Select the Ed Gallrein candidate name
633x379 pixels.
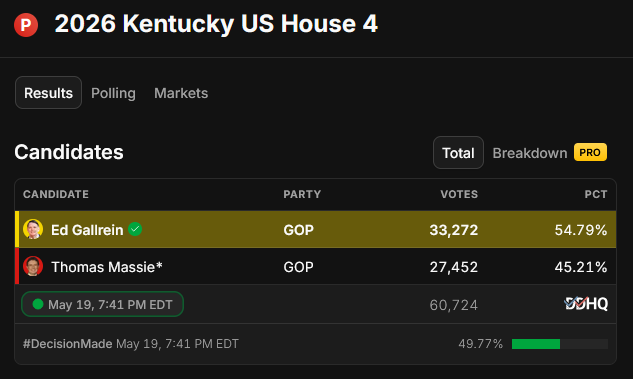87,230
